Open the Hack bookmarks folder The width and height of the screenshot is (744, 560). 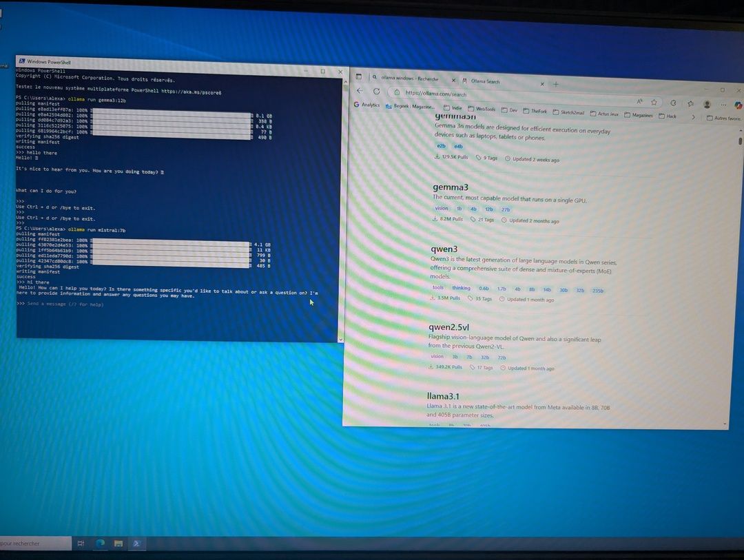coord(668,116)
